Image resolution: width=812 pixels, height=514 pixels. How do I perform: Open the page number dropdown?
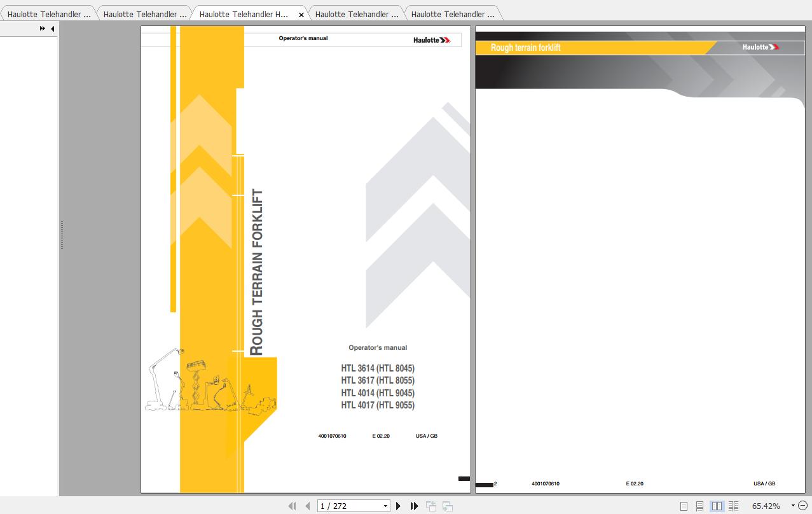pos(385,506)
